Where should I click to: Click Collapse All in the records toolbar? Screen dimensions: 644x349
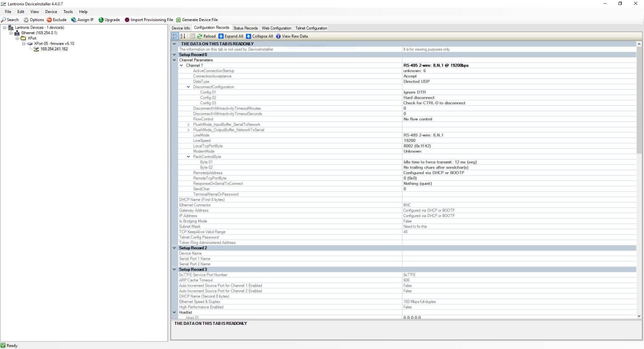(260, 36)
